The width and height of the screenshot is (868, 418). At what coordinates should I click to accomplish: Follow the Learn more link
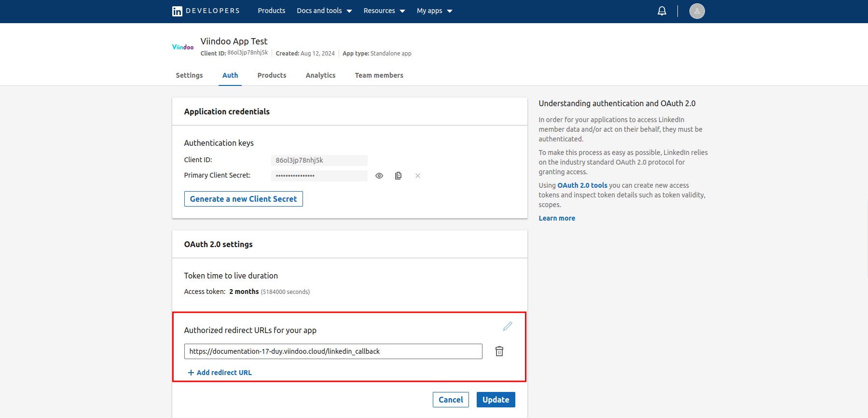tap(557, 218)
